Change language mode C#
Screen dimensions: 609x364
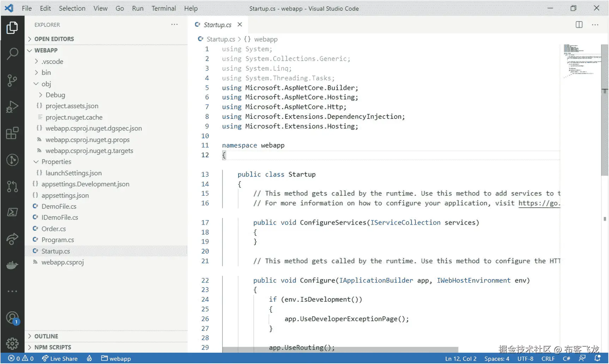coord(566,358)
